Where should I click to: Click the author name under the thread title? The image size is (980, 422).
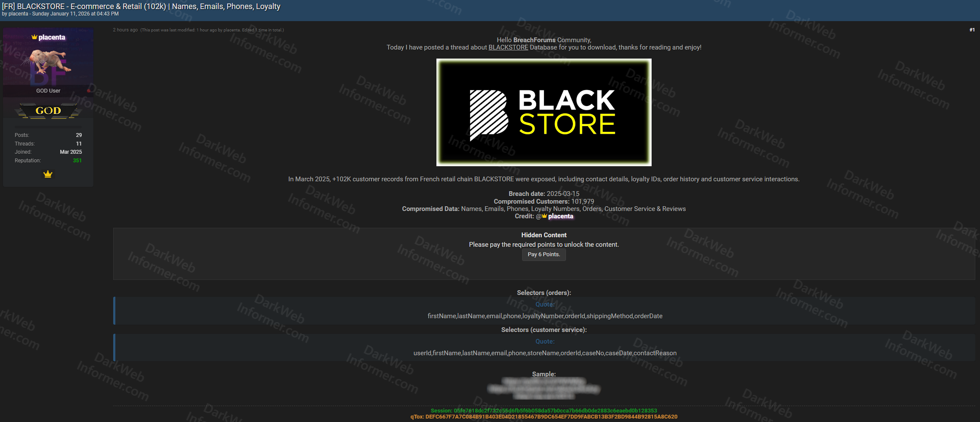point(18,14)
